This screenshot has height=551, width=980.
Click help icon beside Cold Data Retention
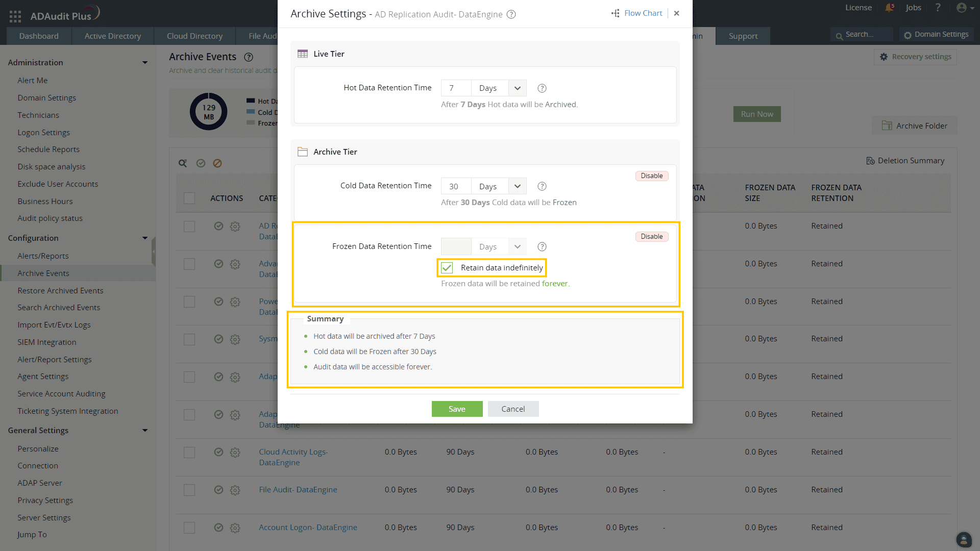(542, 186)
